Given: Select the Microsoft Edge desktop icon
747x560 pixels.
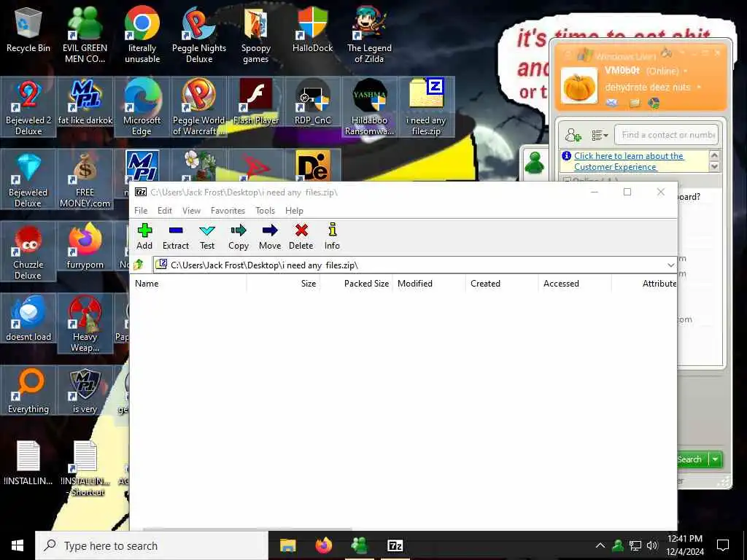Looking at the screenshot, I should 142,107.
